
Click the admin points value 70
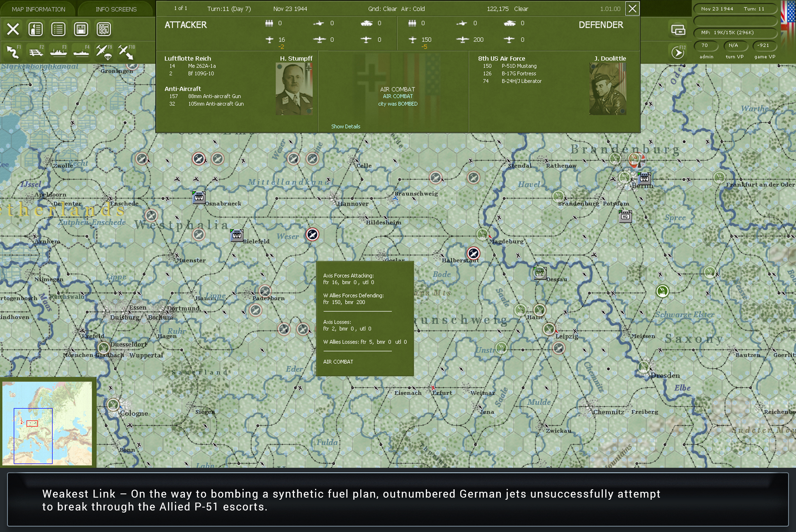point(706,46)
